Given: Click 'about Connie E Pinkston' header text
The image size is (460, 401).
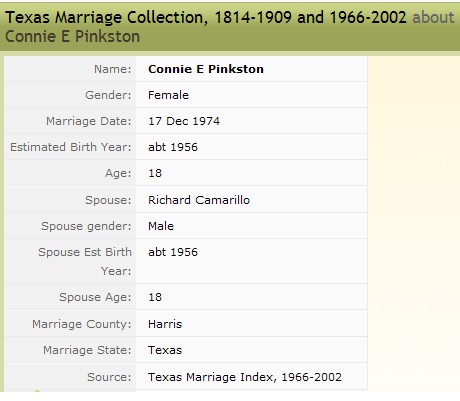Looking at the screenshot, I should (x=72, y=36).
